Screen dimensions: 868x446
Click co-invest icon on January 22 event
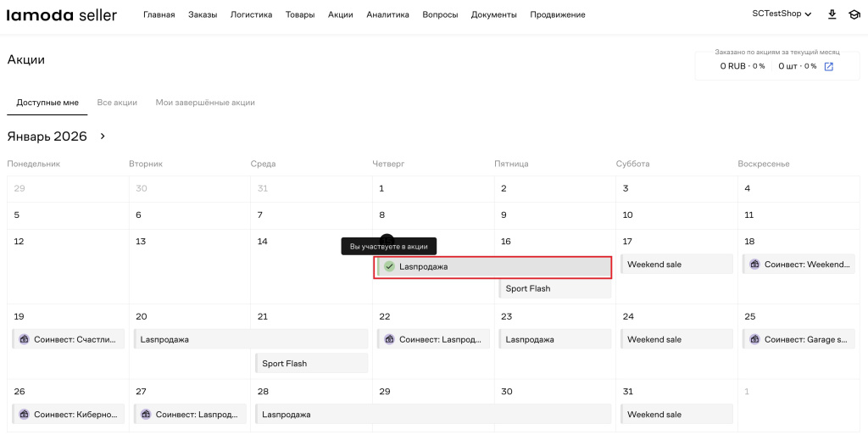[389, 339]
